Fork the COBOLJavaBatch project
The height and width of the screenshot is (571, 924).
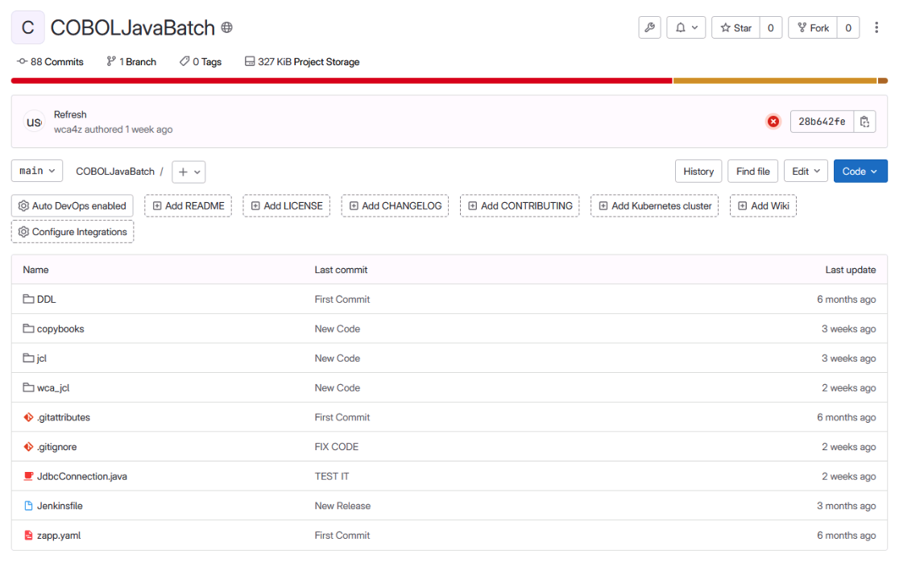pos(813,27)
